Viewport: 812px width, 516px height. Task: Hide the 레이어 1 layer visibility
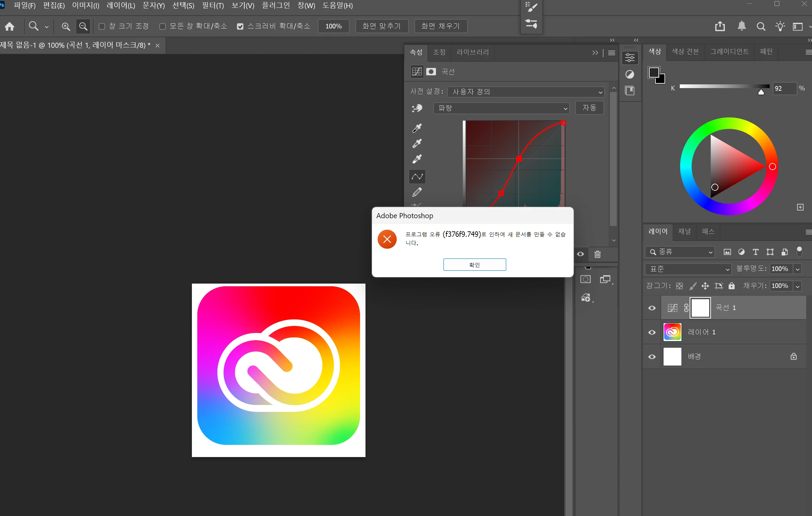click(x=652, y=332)
